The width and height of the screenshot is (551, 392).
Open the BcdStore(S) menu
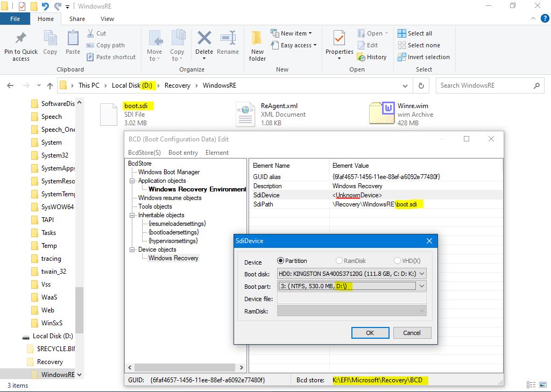[x=144, y=153]
